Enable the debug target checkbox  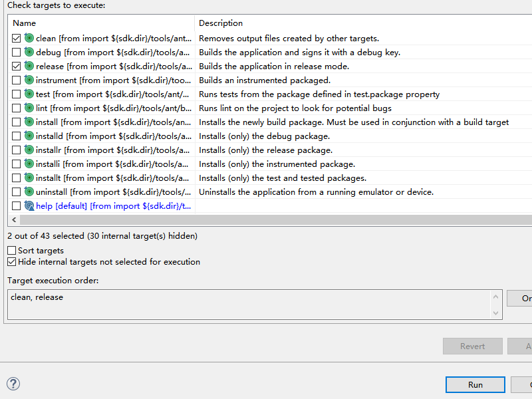(17, 53)
